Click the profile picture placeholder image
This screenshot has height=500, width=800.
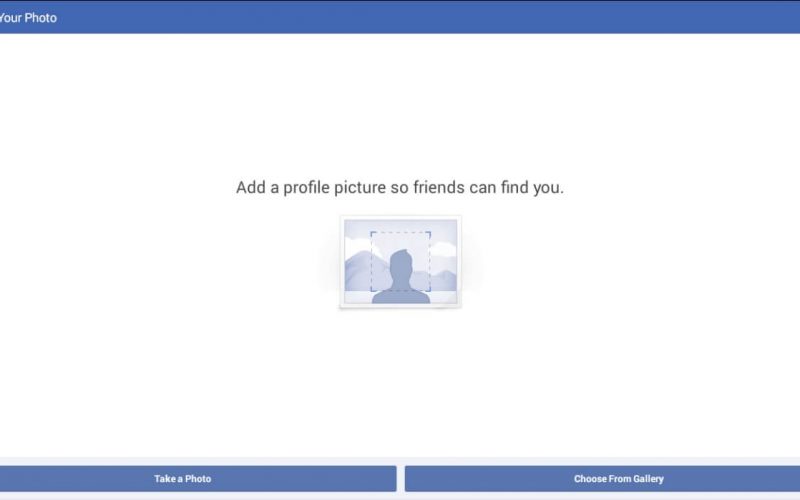pos(401,262)
